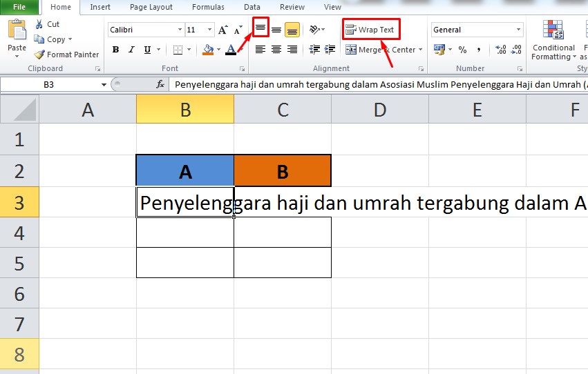The width and height of the screenshot is (588, 374).
Task: Apply the Font Color red A
Action: click(x=231, y=50)
